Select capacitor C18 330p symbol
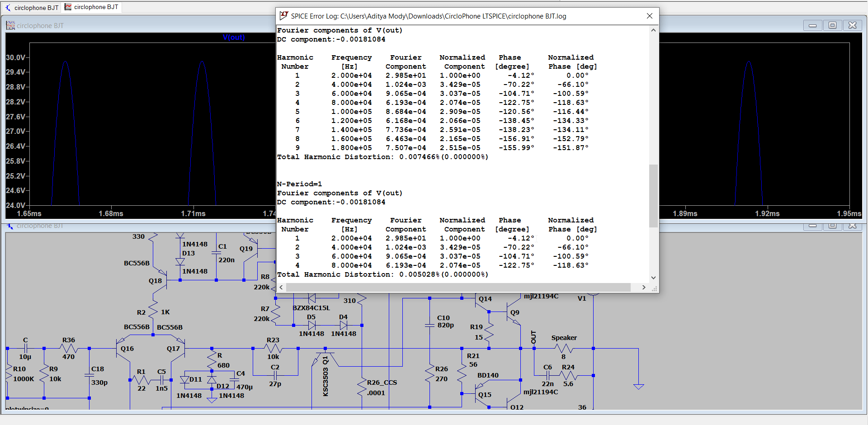The image size is (868, 425). [89, 375]
